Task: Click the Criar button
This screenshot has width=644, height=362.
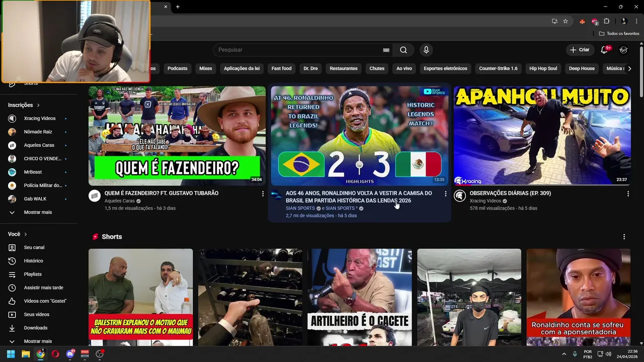Action: pos(579,50)
